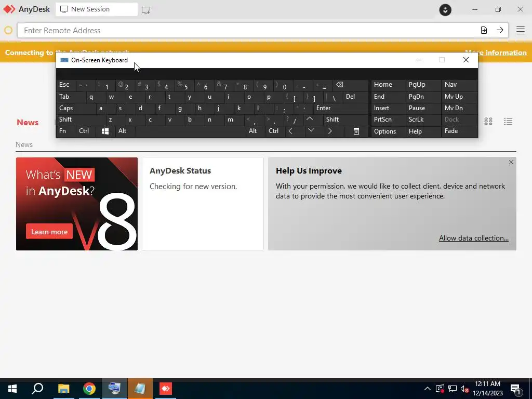Toggle the right Shift key on the On-Screen Keyboard
532x399 pixels.
(346, 119)
